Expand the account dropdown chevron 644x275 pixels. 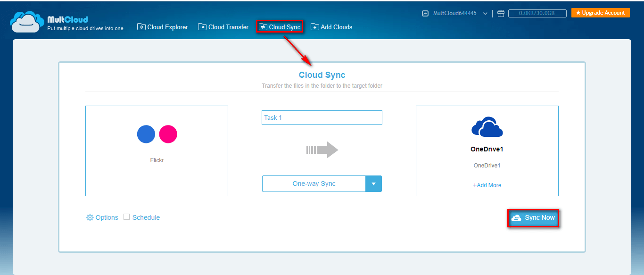point(485,14)
